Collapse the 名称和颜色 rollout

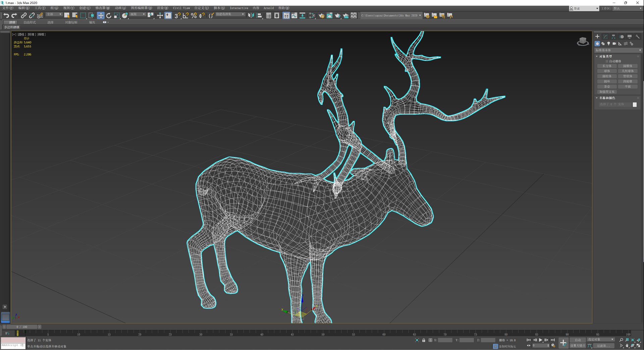[607, 98]
